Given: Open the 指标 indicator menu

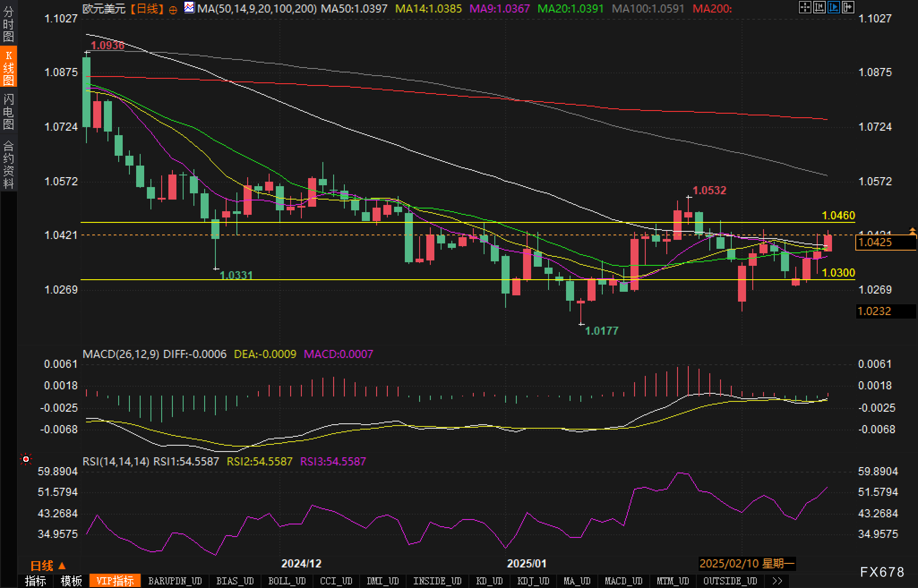Looking at the screenshot, I should pos(35,581).
